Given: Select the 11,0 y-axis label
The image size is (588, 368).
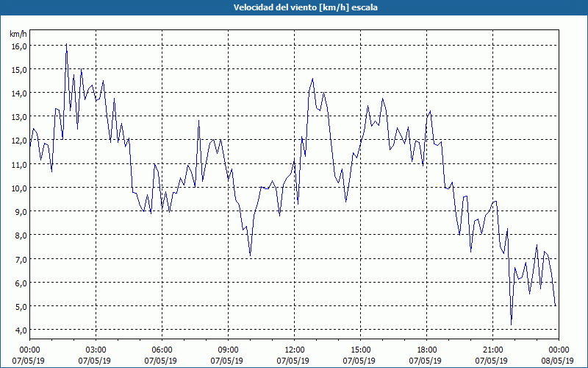Looking at the screenshot, I should 19,164.
